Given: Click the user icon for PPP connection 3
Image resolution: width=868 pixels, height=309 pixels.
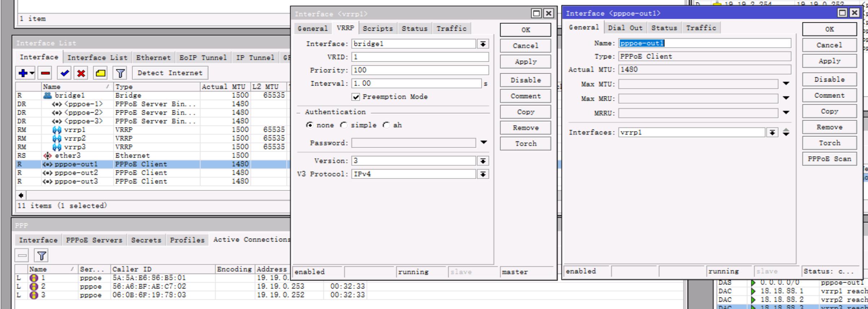Looking at the screenshot, I should (x=34, y=295).
